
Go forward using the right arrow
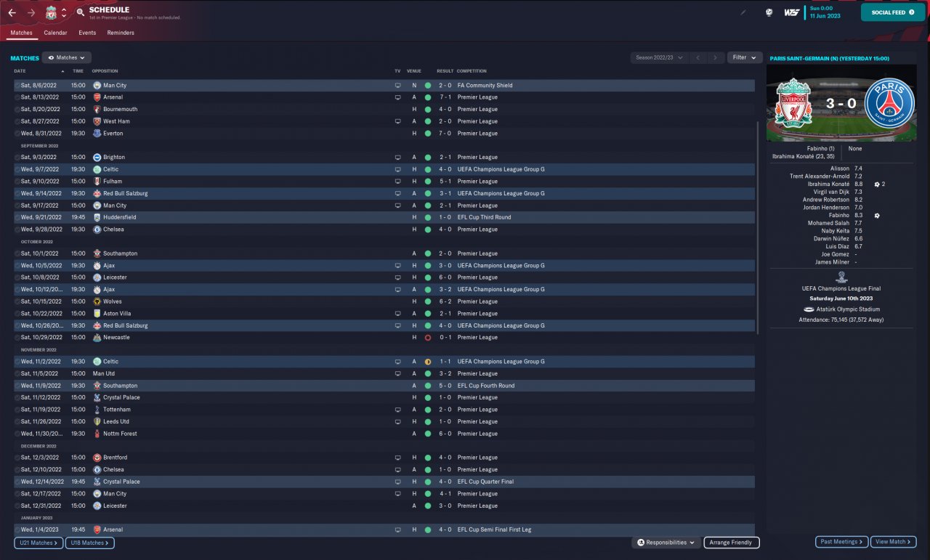coord(31,13)
